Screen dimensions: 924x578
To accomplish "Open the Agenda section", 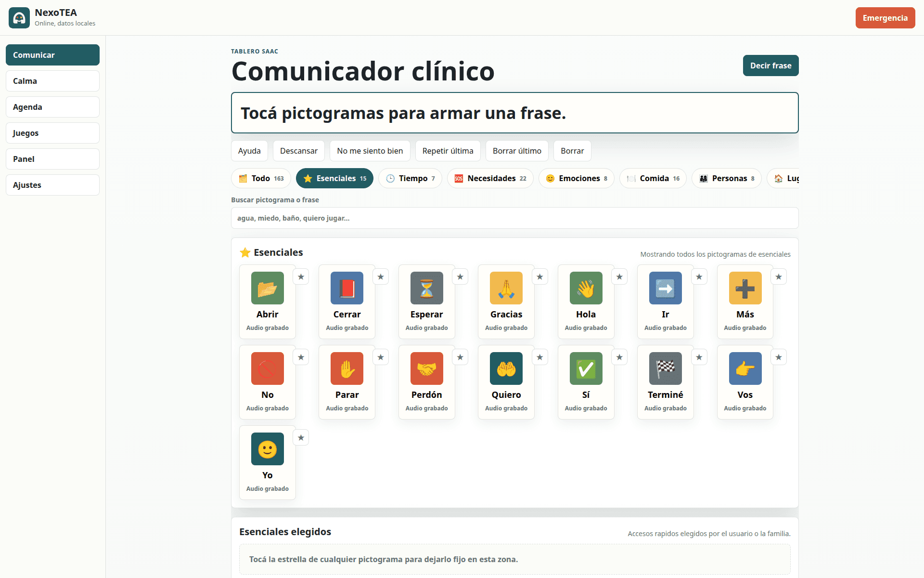I will 52,107.
